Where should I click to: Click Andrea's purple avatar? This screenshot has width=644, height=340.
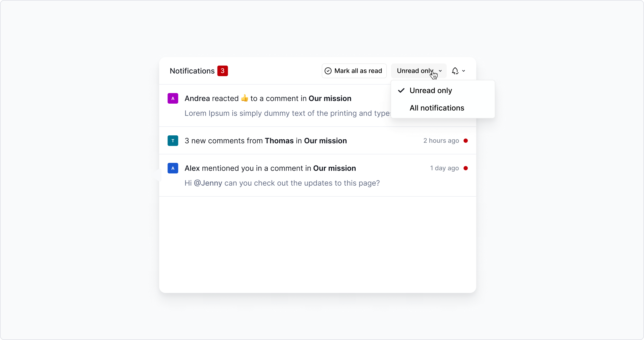pyautogui.click(x=173, y=98)
